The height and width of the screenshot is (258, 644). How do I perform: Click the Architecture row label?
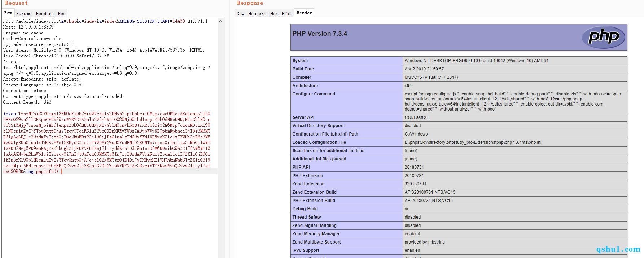pyautogui.click(x=305, y=86)
